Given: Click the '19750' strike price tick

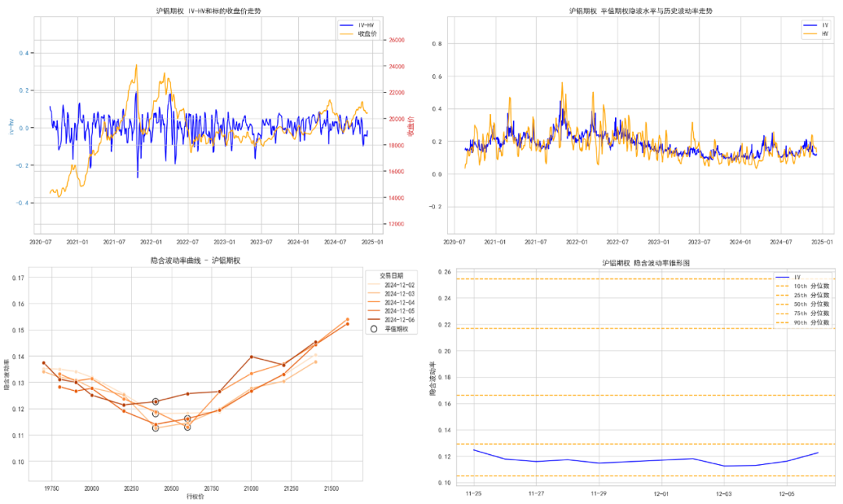Looking at the screenshot, I should point(52,488).
